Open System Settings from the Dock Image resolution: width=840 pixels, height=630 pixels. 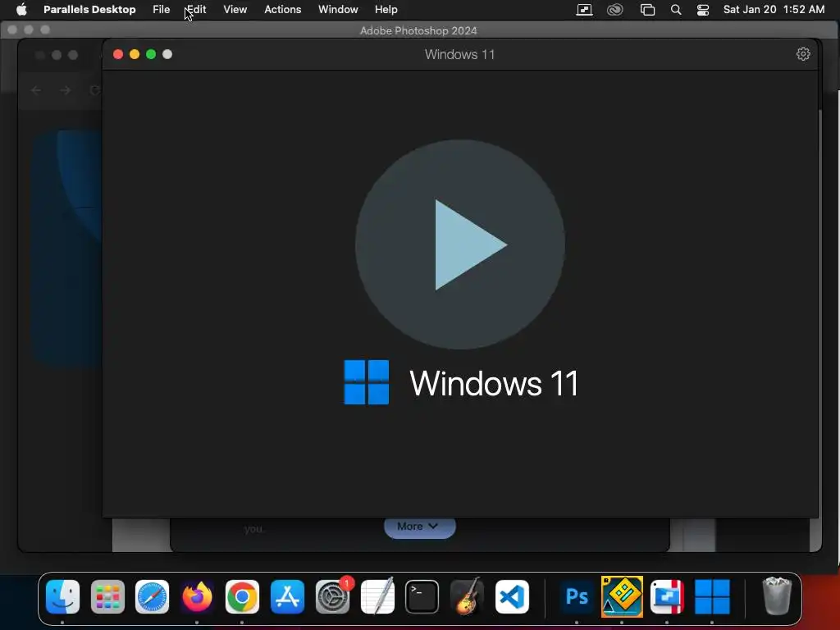(333, 597)
